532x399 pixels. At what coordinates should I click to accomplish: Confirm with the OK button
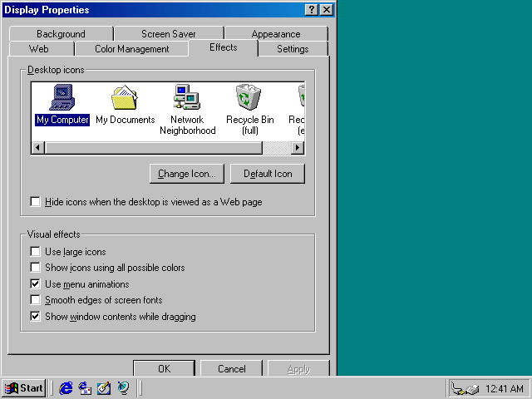165,368
